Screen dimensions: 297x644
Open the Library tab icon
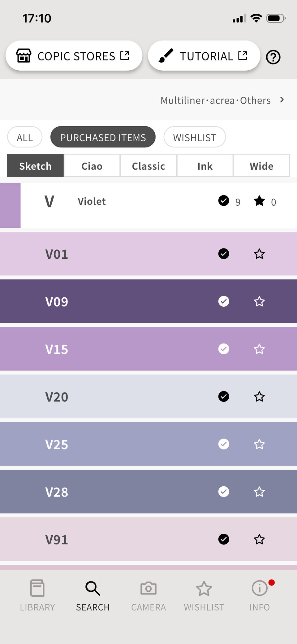(37, 588)
